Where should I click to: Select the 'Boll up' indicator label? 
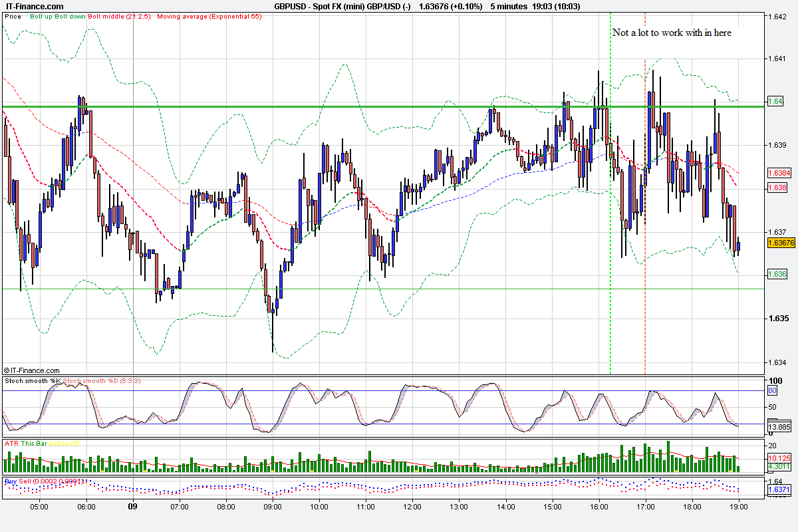tap(41, 16)
